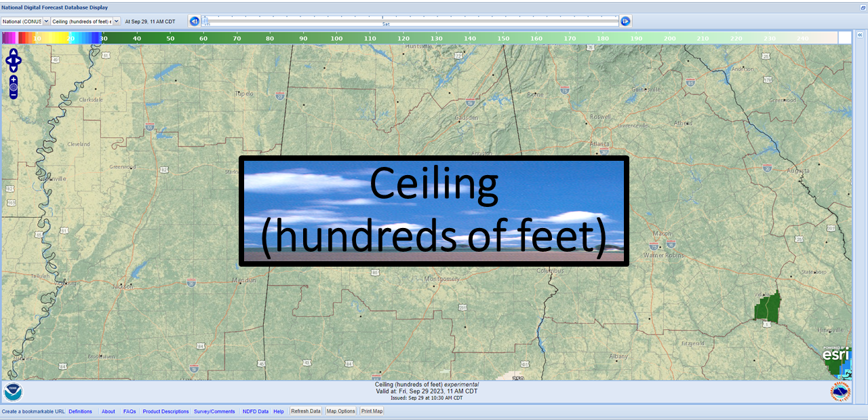Click the NOAA logo
The image size is (868, 420).
click(12, 392)
